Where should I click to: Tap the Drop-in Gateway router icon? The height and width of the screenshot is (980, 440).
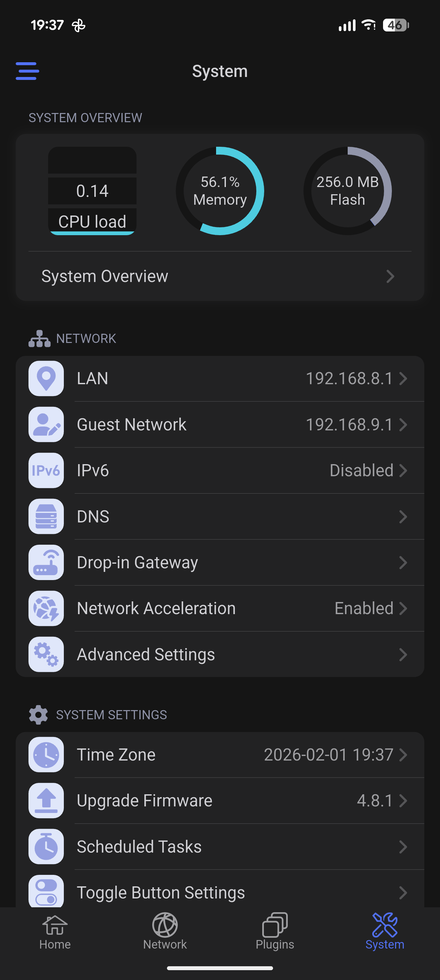[46, 563]
